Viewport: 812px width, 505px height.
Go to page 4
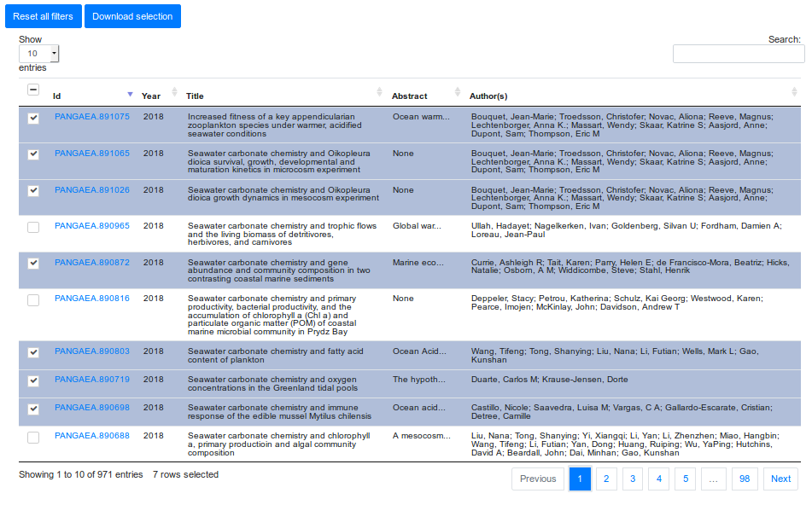coord(659,479)
